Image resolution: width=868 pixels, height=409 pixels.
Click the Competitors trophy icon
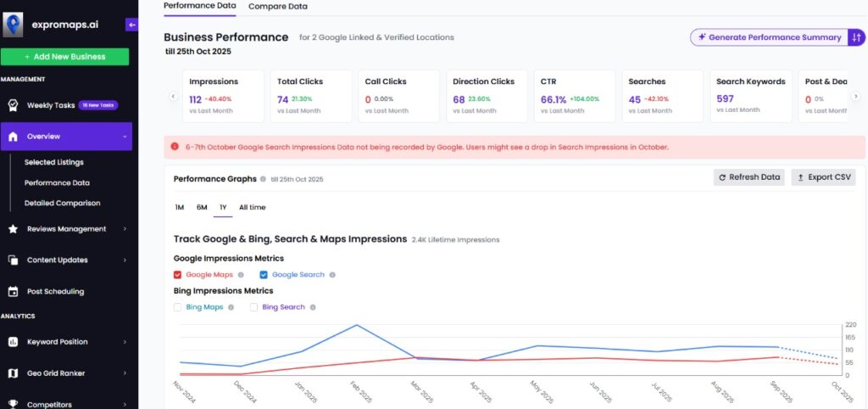13,404
